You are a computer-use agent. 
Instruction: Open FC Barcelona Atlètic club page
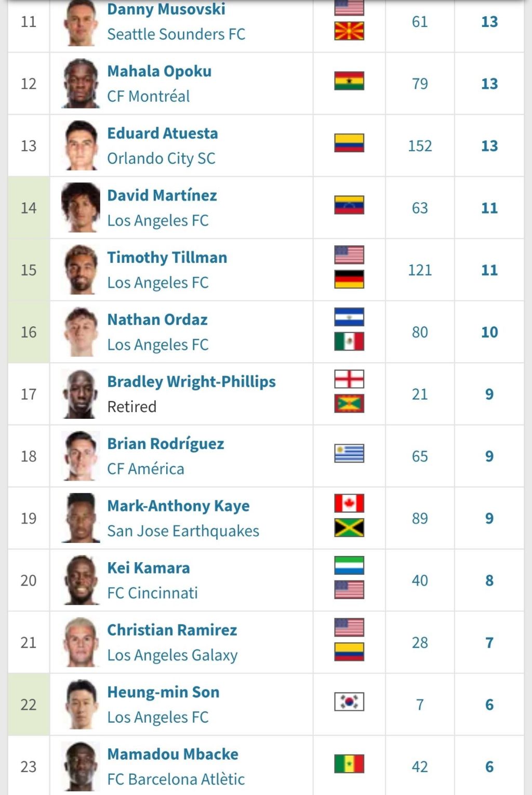click(176, 779)
